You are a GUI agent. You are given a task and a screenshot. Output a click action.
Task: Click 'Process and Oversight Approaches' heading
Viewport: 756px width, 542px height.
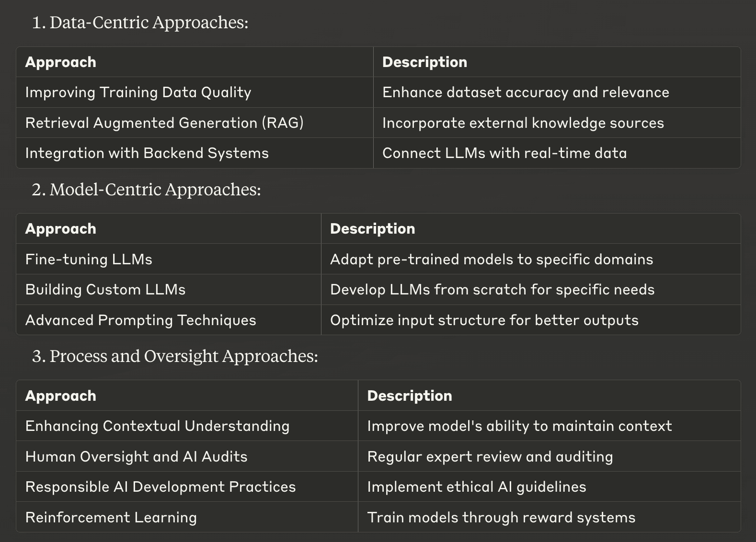pos(184,356)
